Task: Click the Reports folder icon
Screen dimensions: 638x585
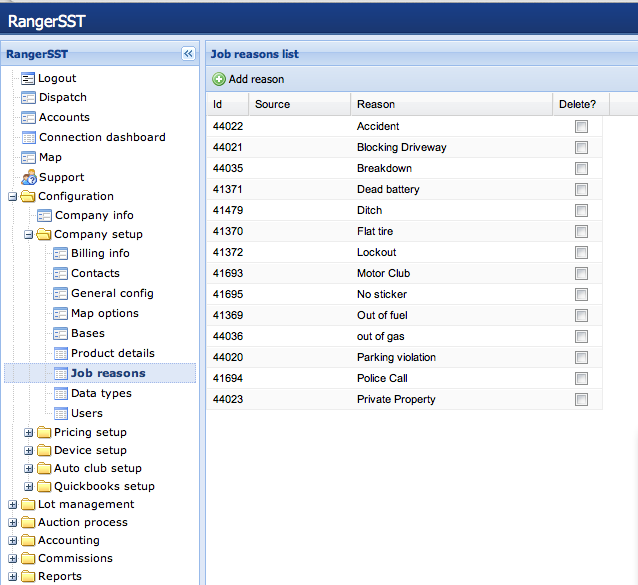Action: pyautogui.click(x=27, y=576)
